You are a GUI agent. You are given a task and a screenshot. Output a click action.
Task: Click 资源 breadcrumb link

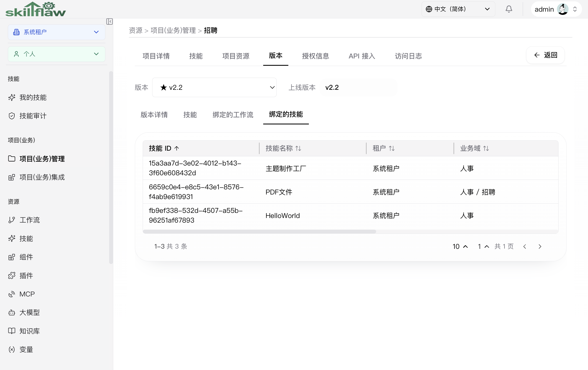click(x=136, y=30)
